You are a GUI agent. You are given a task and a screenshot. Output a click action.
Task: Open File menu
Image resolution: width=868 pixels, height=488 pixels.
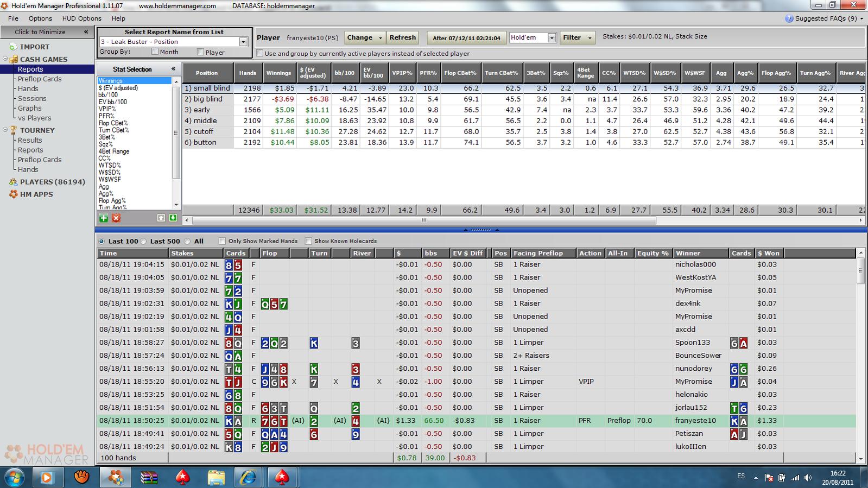coord(14,18)
